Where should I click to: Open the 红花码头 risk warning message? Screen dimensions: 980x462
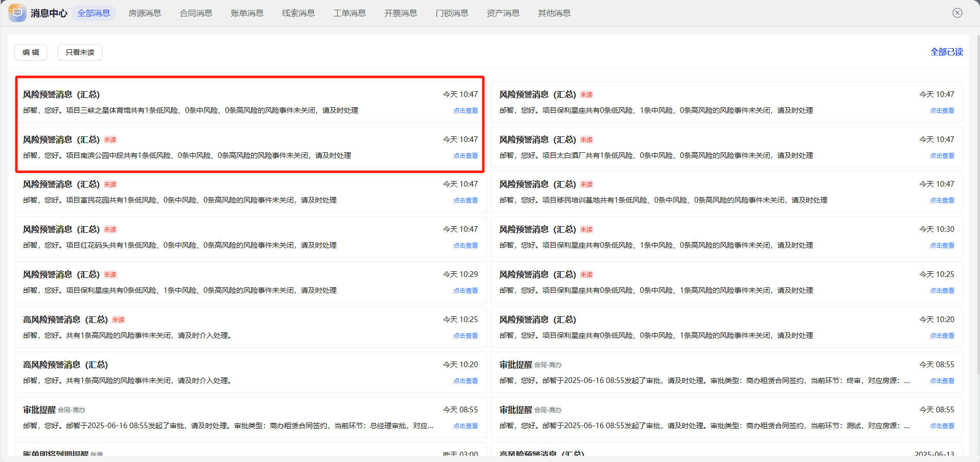click(251, 237)
